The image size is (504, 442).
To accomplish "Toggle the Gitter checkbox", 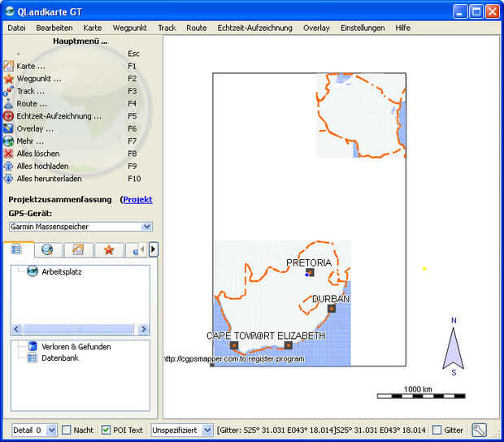I will (x=437, y=430).
